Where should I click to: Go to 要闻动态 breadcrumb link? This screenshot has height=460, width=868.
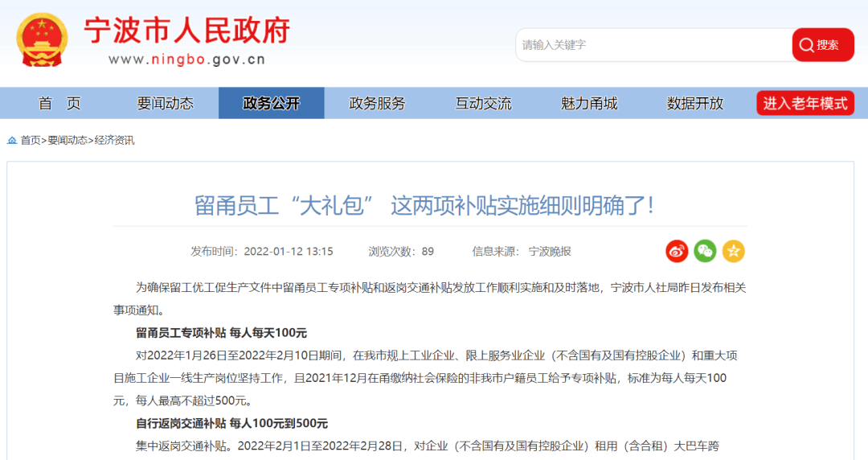[68, 140]
